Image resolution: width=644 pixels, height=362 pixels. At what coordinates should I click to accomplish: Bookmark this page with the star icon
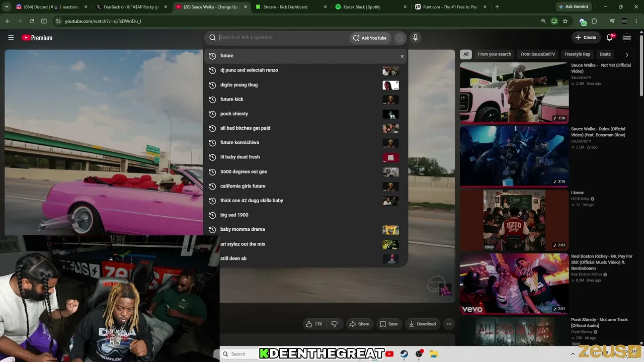[565, 21]
